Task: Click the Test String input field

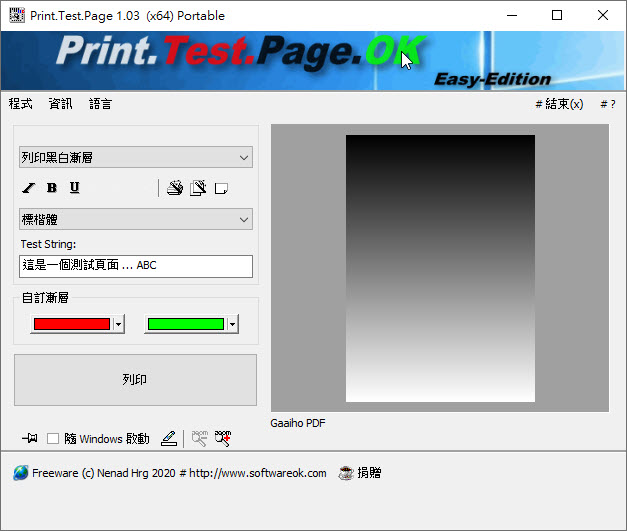Action: [136, 266]
